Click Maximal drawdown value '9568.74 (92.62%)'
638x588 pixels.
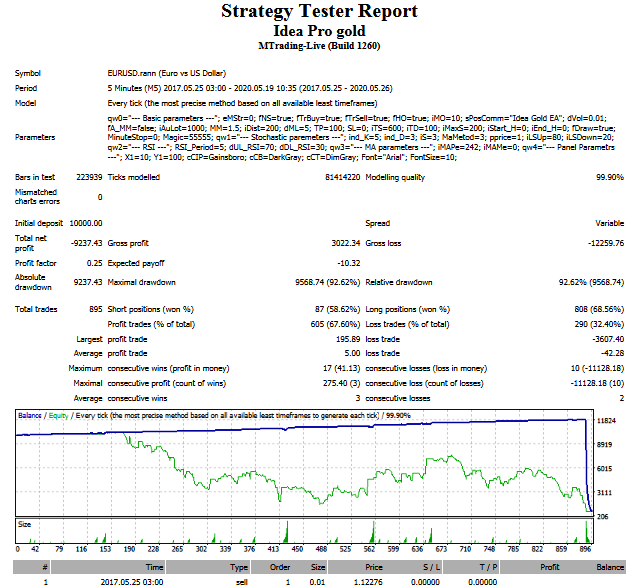(x=328, y=282)
